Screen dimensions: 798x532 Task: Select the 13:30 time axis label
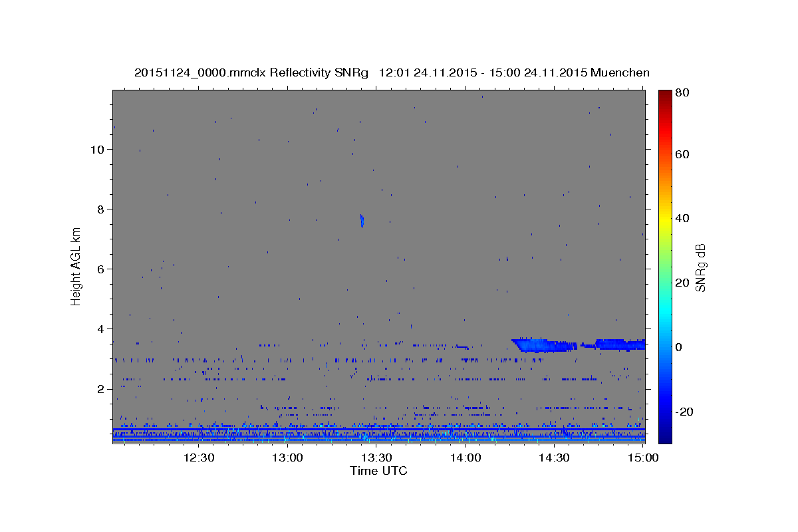tap(376, 458)
